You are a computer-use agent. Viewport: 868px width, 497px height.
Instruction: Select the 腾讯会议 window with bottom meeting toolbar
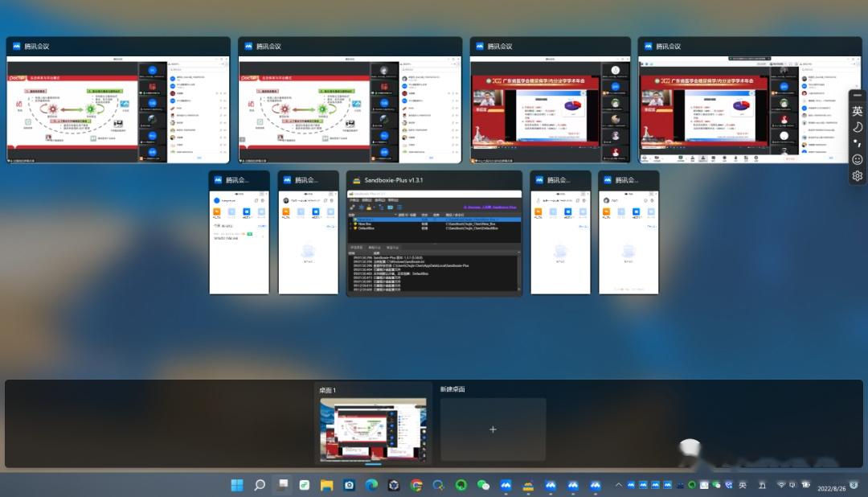pos(750,101)
